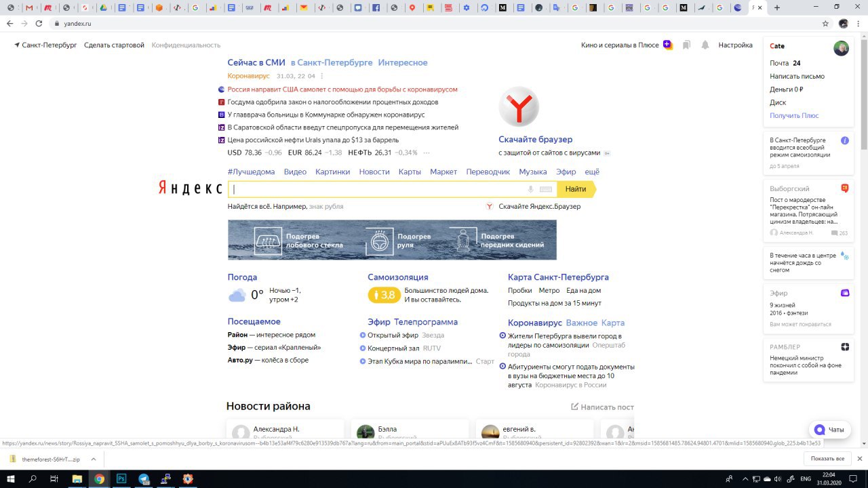Open File Explorer from the taskbar
The image size is (868, 488).
pos(77,479)
